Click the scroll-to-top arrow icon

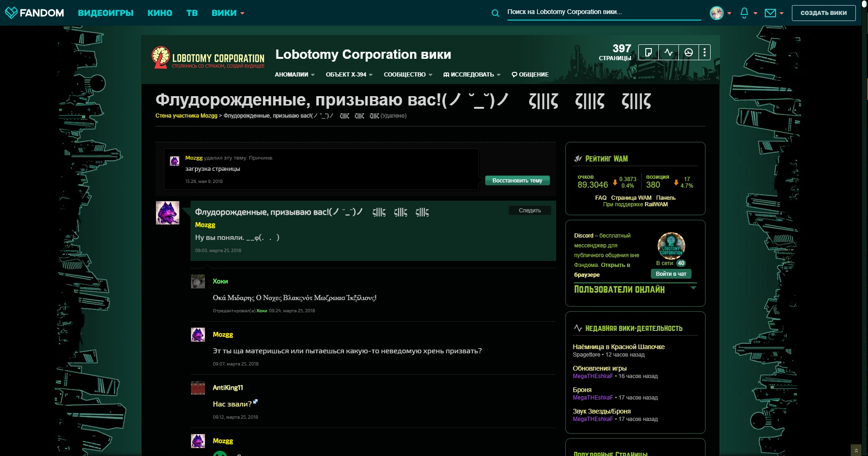[856, 450]
